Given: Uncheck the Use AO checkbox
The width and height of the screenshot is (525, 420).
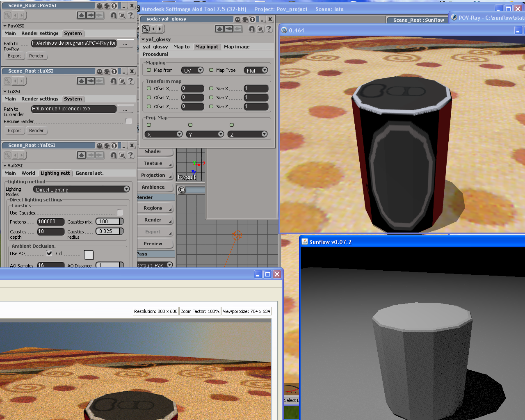Looking at the screenshot, I should point(49,253).
